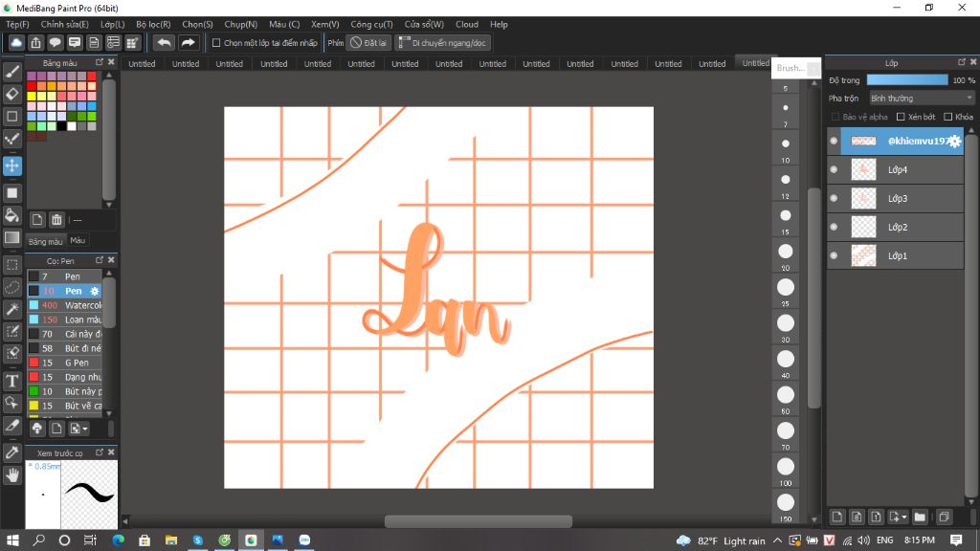Image resolution: width=980 pixels, height=551 pixels.
Task: Create layer folder icon
Action: pyautogui.click(x=920, y=517)
